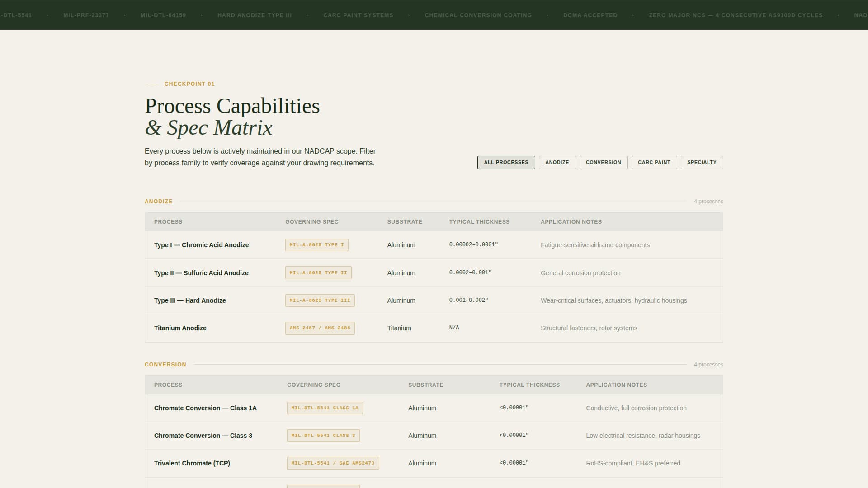
Task: Enable the SPECIALTY filter
Action: (x=702, y=162)
